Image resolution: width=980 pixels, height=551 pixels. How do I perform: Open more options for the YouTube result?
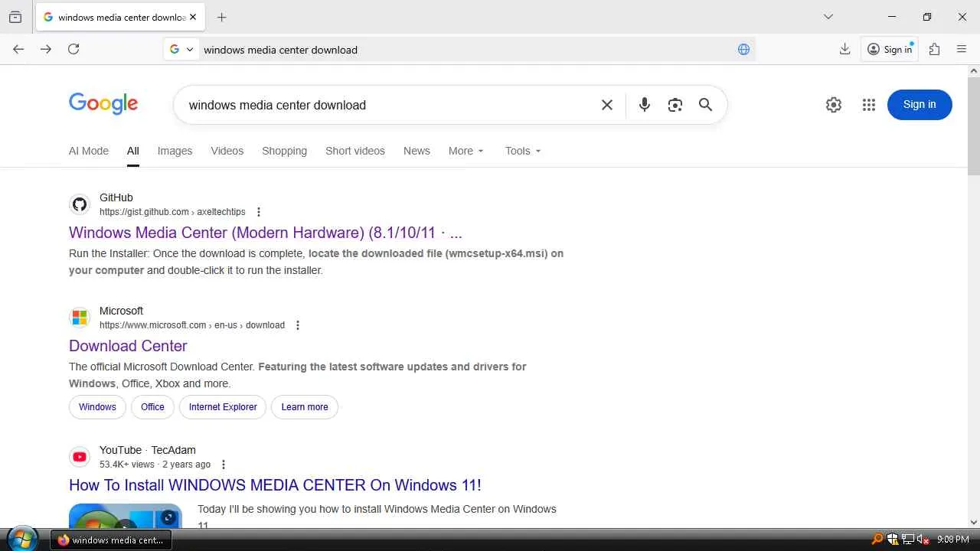(224, 465)
